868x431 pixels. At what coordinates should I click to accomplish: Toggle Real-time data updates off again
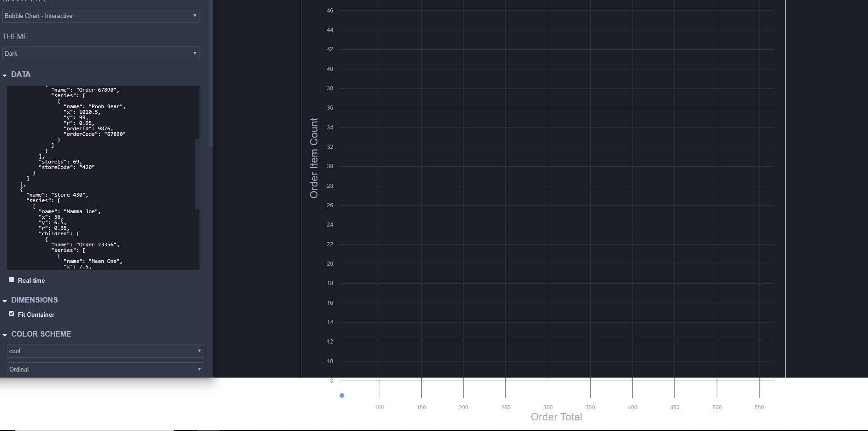(x=11, y=279)
